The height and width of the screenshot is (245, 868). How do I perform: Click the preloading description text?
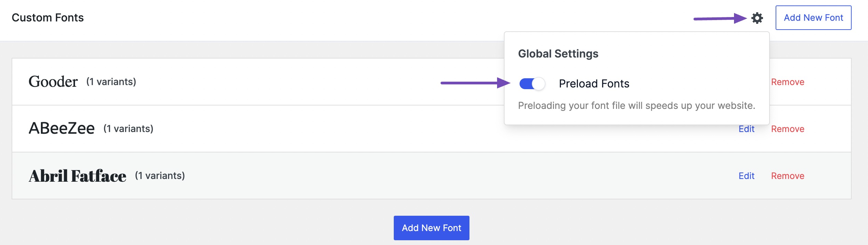pyautogui.click(x=637, y=106)
